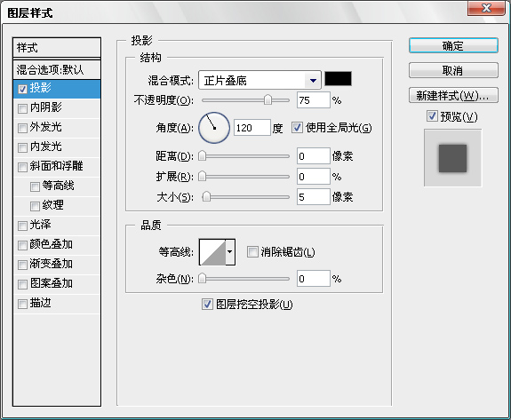
Task: Click the style preview thumbnail
Action: point(452,158)
